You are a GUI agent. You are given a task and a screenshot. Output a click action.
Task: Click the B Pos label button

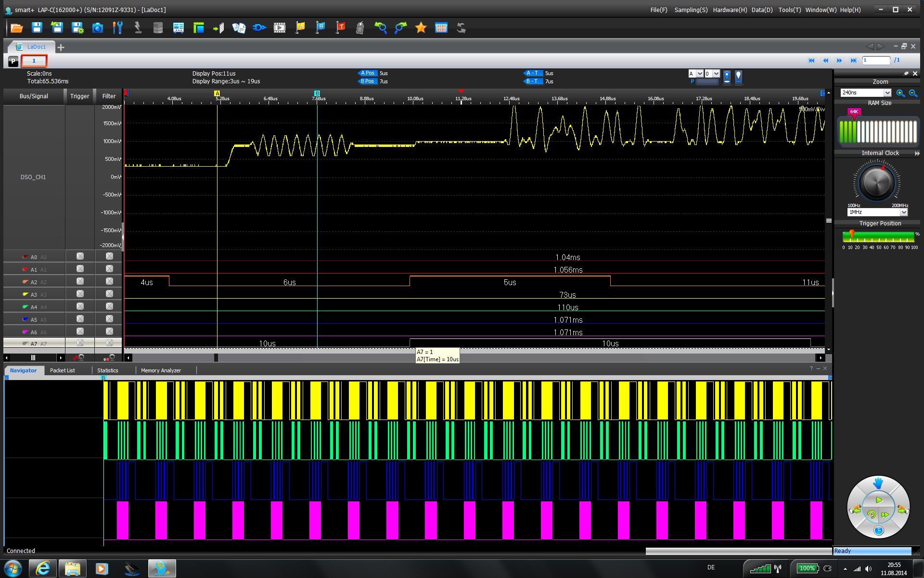(x=368, y=81)
